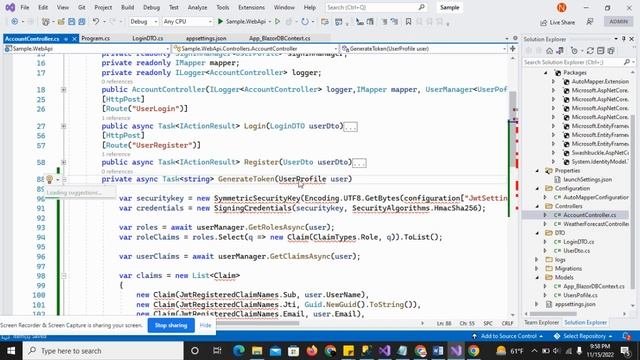Click the Live Share button

pos(558,22)
